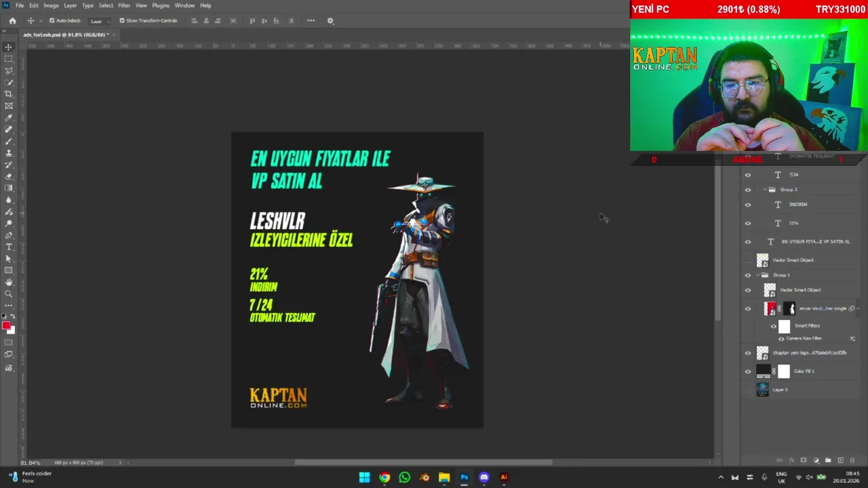The image size is (868, 488).
Task: Select the Clone Stamp tool
Action: 9,152
